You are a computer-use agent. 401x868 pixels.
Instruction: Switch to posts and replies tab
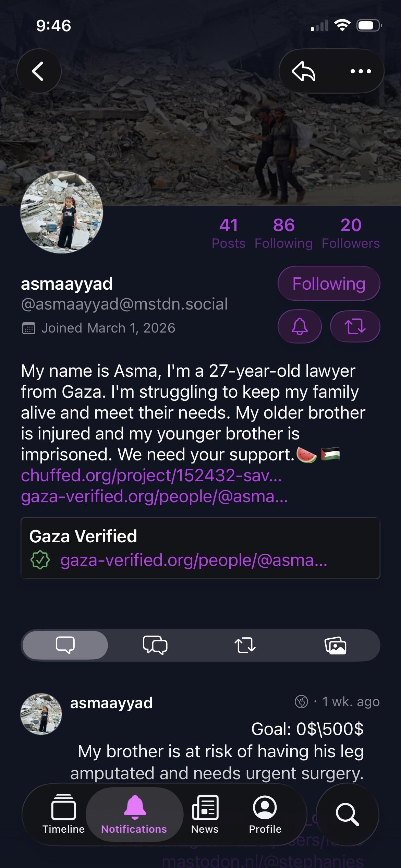(x=155, y=645)
